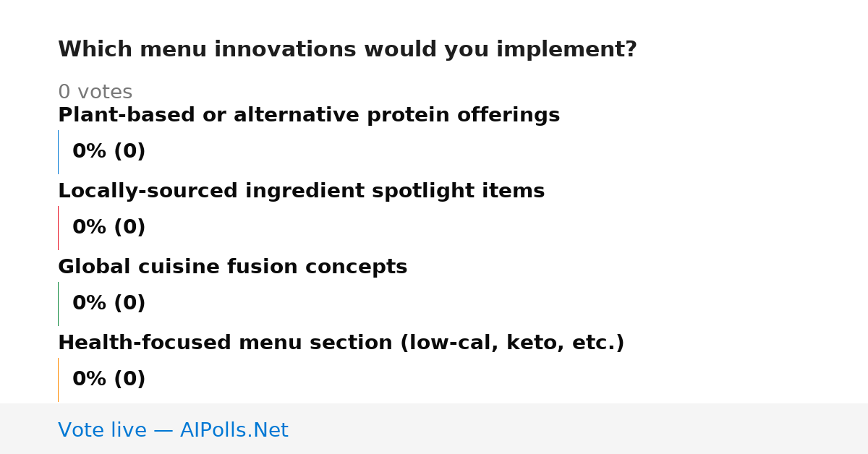Click the orange result bar marker
Viewport: 868px width, 454px height.
(58, 380)
